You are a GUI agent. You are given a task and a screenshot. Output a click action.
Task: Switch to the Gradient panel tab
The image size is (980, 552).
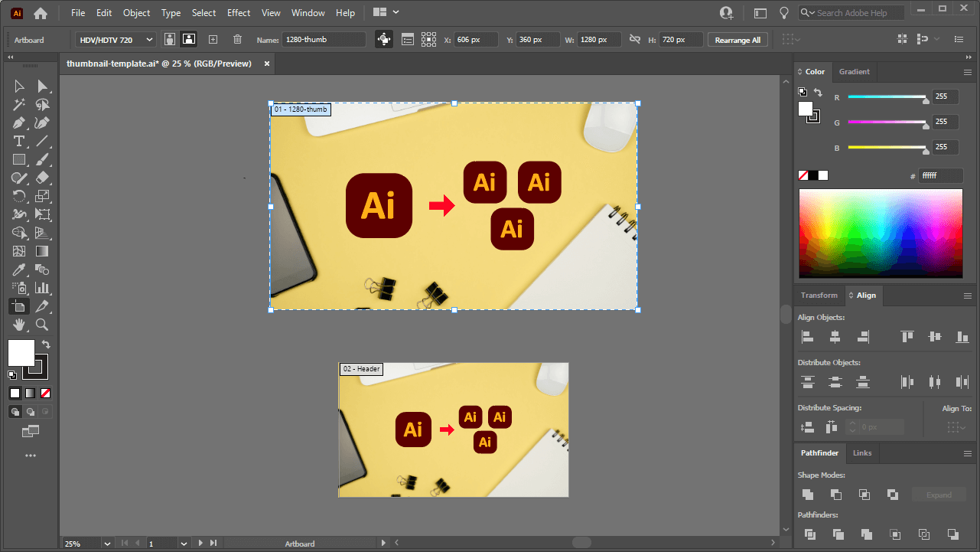tap(855, 72)
